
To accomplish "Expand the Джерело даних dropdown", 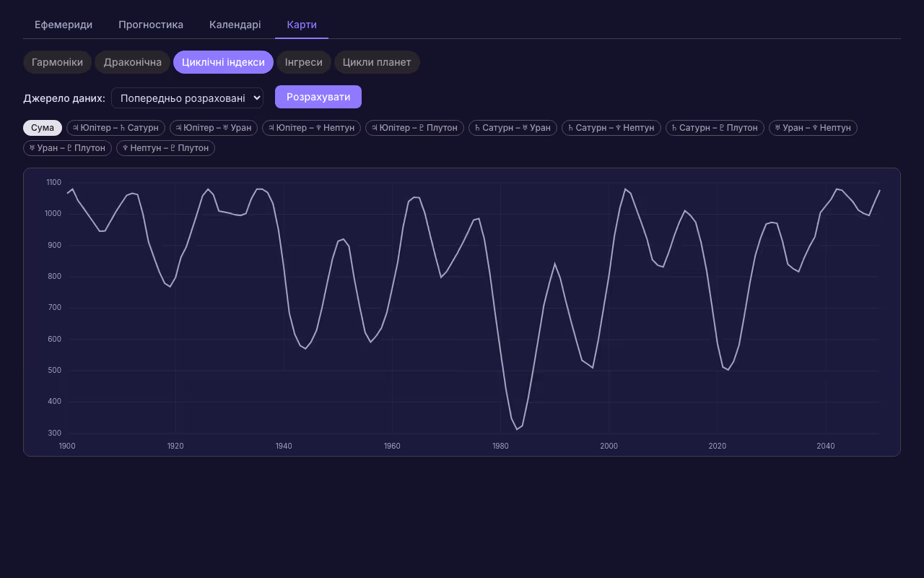I will pos(187,98).
